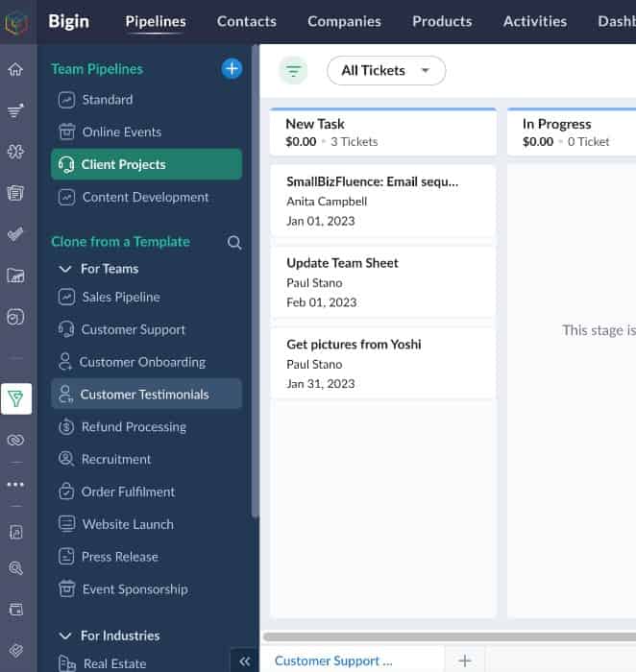The width and height of the screenshot is (636, 672).
Task: Open the three-dots more apps icon
Action: point(15,484)
